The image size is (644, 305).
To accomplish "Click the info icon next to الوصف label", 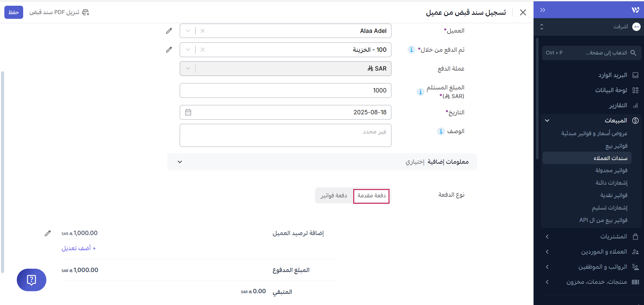I will [x=441, y=131].
